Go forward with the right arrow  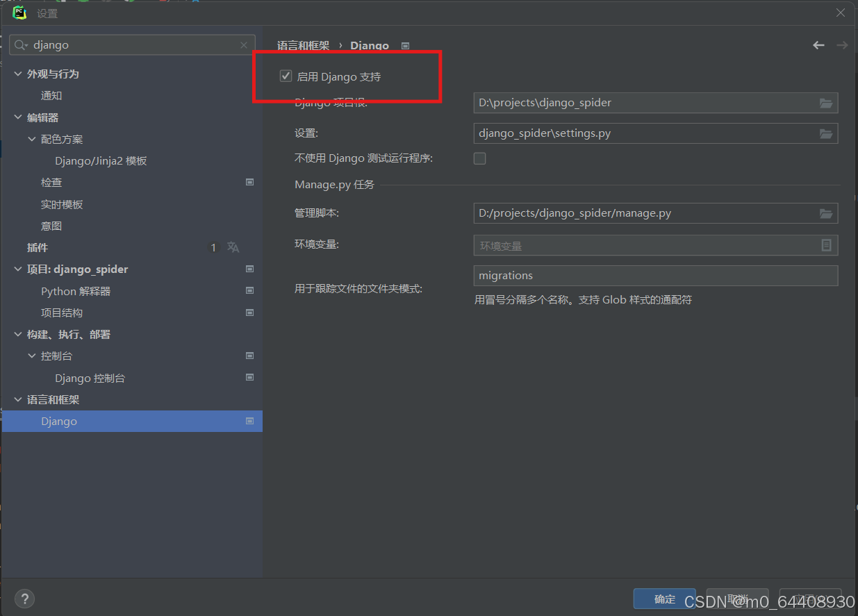click(x=842, y=45)
